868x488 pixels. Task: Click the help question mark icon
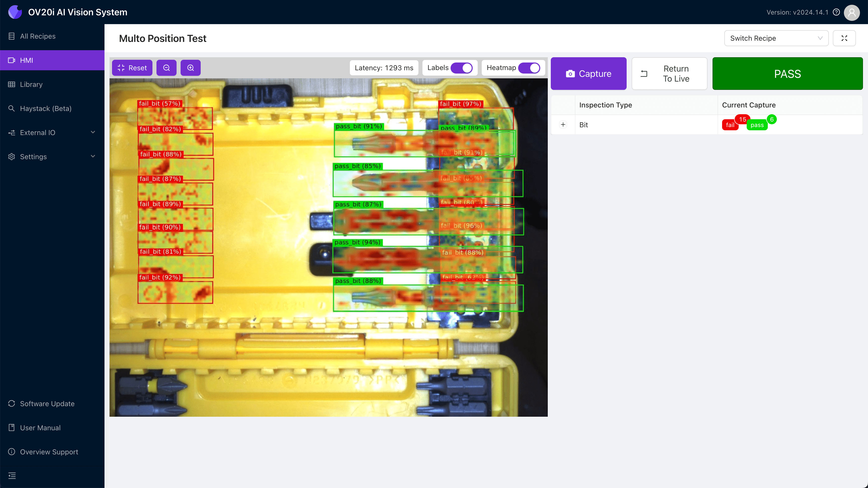pos(836,12)
